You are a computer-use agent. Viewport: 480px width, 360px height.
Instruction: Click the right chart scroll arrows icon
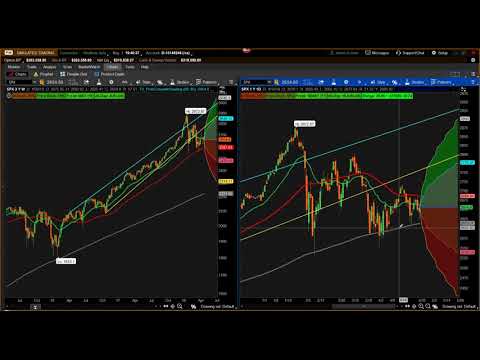[x=407, y=306]
